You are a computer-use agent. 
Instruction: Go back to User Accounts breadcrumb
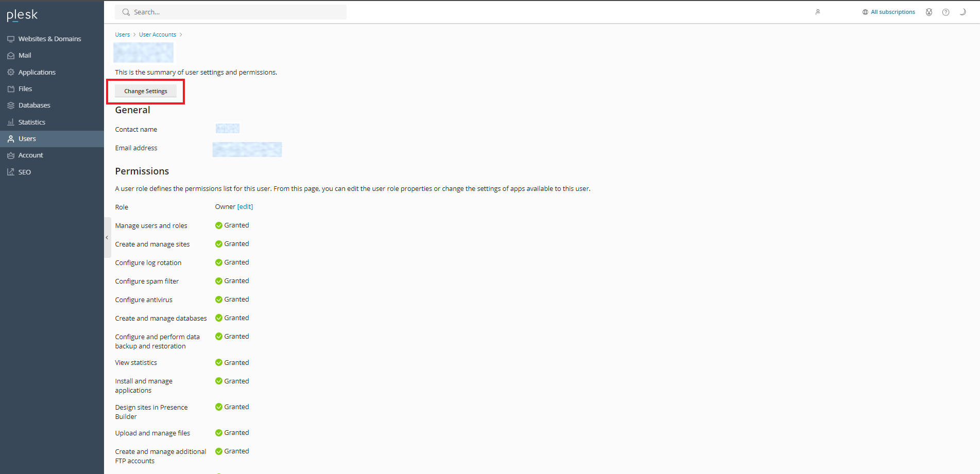pos(157,34)
